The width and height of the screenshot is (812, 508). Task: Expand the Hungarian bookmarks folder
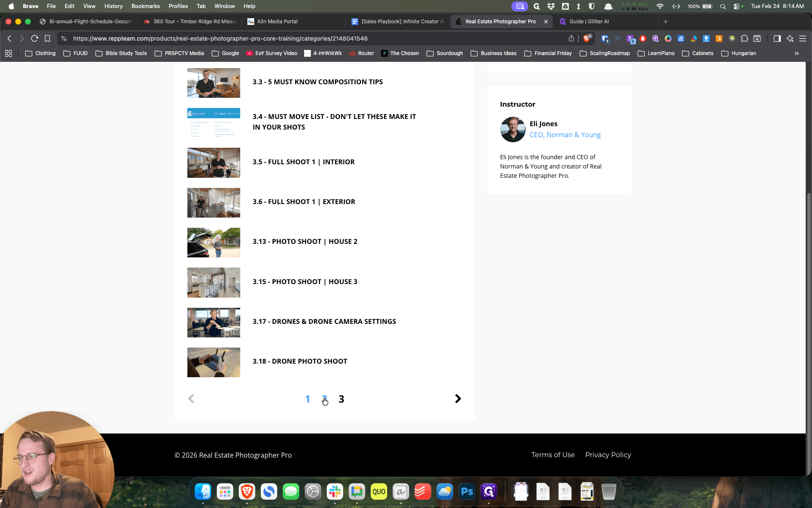coord(739,53)
